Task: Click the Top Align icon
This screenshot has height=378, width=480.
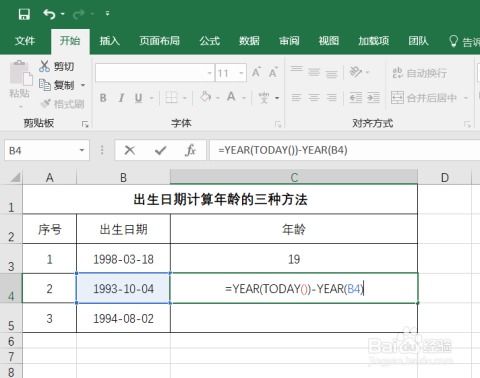Action: [x=296, y=70]
